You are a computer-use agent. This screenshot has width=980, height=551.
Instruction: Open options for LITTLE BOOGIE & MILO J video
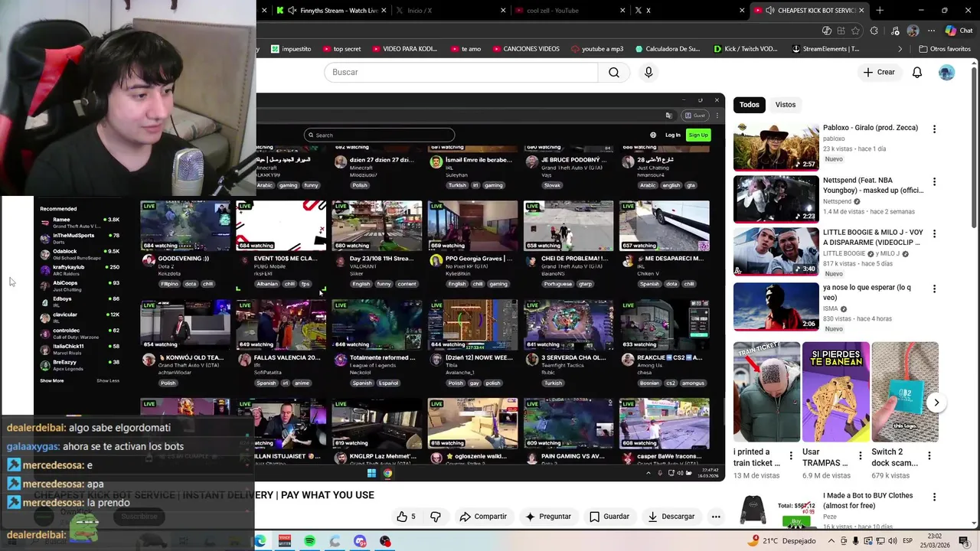pos(934,233)
